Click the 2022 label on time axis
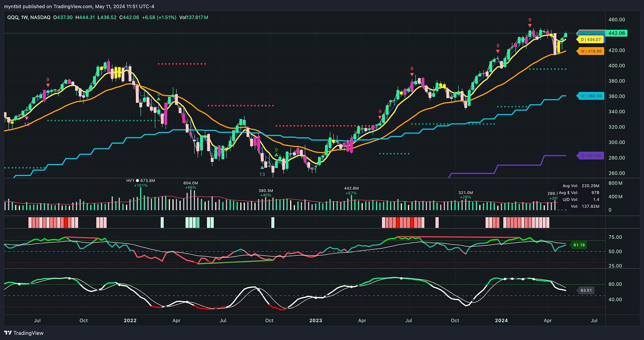The height and width of the screenshot is (340, 644). [130, 320]
